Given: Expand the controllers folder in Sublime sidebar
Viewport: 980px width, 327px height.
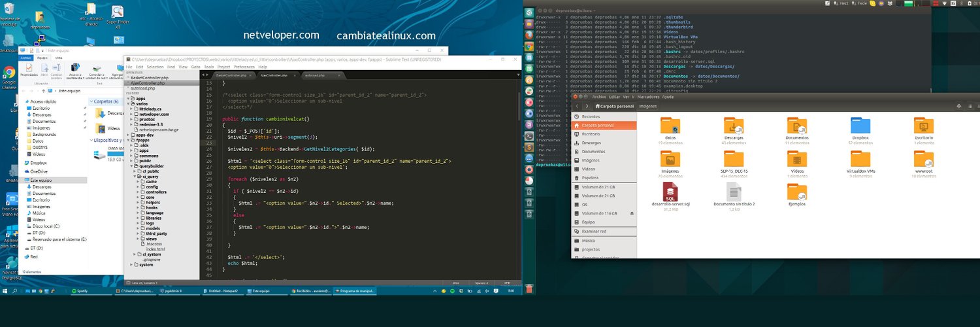Looking at the screenshot, I should pyautogui.click(x=139, y=192).
